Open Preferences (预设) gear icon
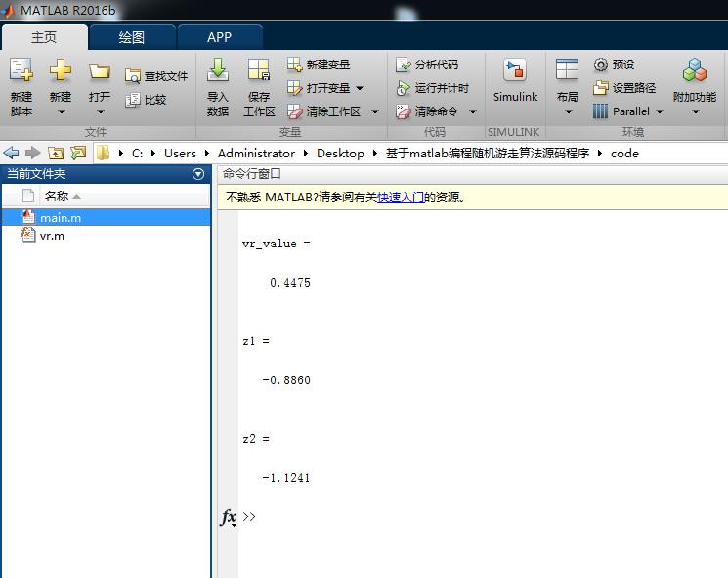The width and height of the screenshot is (728, 578). [x=600, y=65]
